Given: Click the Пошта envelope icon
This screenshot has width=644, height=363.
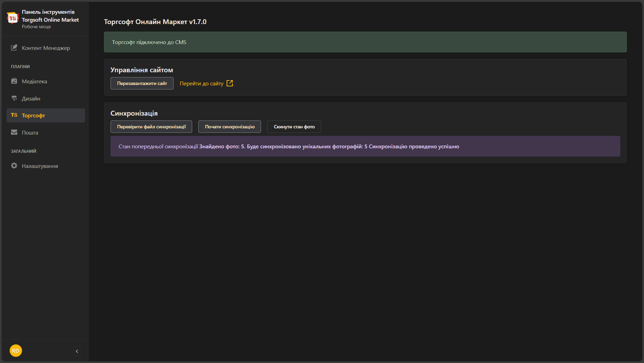Looking at the screenshot, I should tap(14, 132).
